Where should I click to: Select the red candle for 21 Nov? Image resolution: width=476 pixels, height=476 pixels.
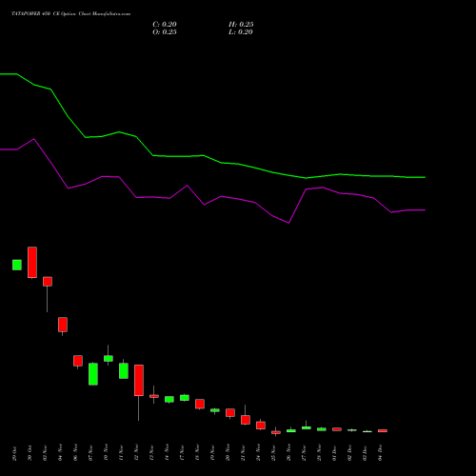click(246, 420)
